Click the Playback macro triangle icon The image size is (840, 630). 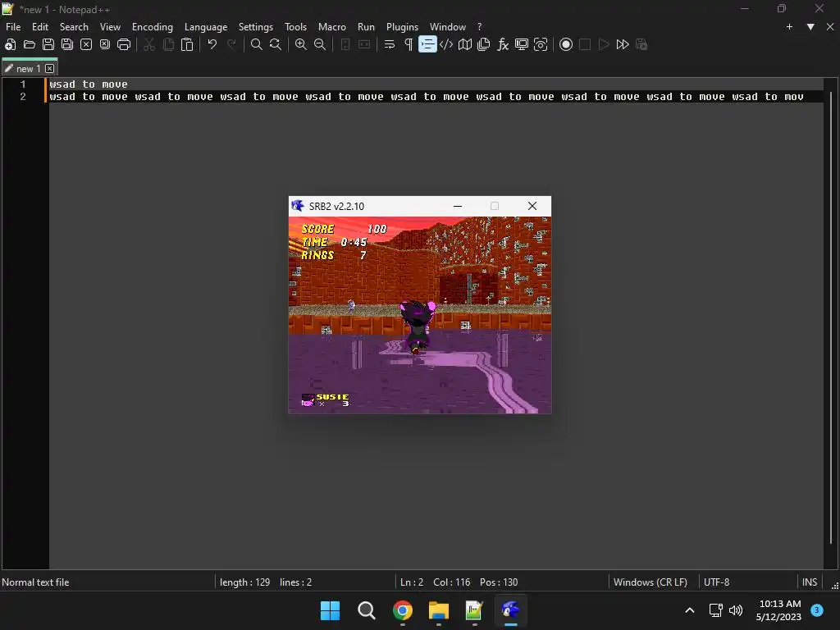(x=604, y=44)
